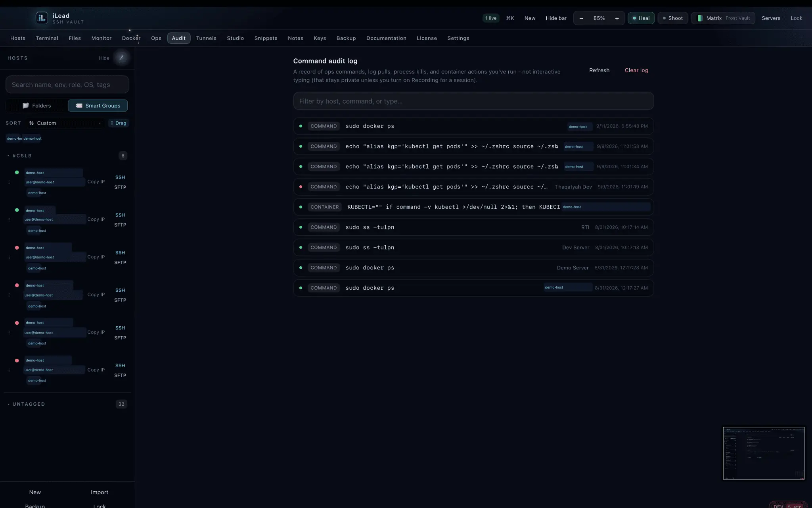This screenshot has width=812, height=508.
Task: Click SSH for the first #CSLB host
Action: [x=120, y=177]
